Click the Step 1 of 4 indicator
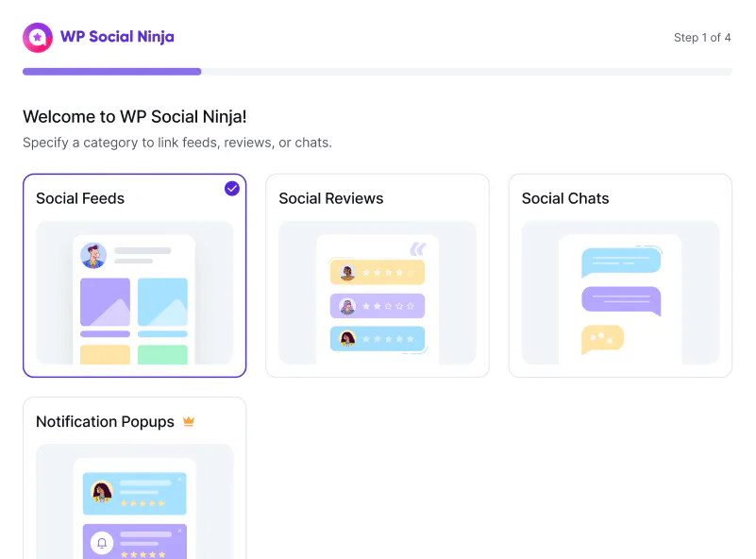The image size is (756, 559). (702, 38)
